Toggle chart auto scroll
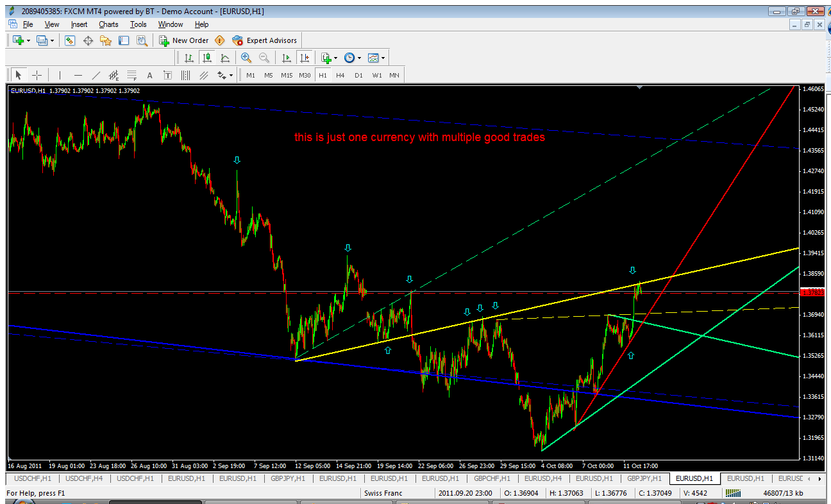 point(287,58)
